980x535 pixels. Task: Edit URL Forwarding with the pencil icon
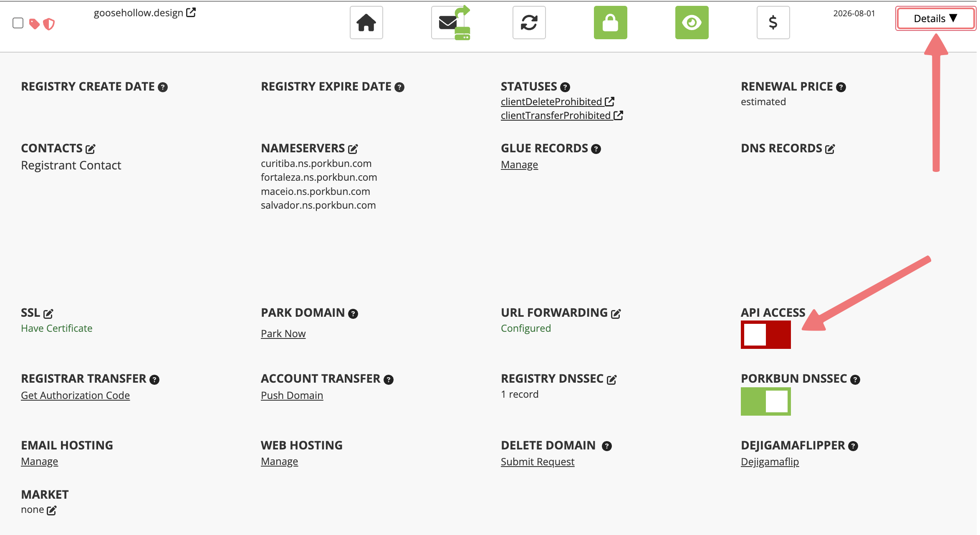pyautogui.click(x=616, y=313)
